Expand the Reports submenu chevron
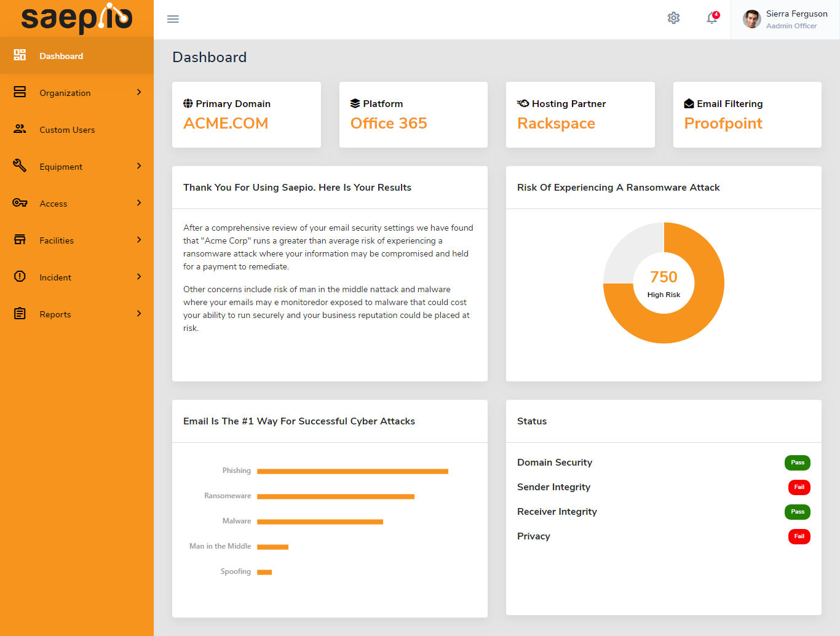Image resolution: width=840 pixels, height=636 pixels. (139, 314)
